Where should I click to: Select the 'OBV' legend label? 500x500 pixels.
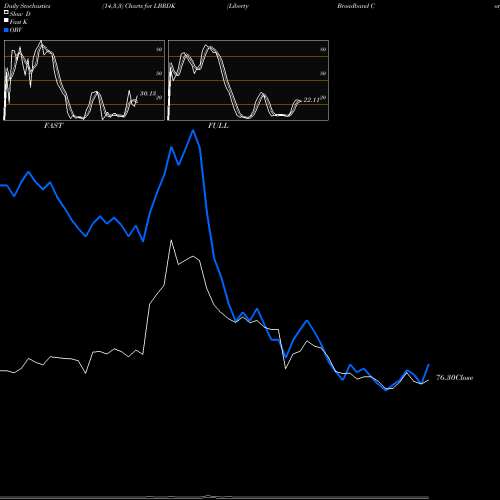pos(16,30)
